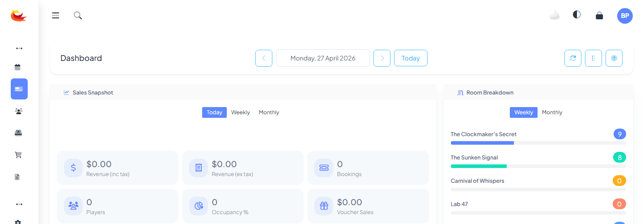
Task: Open the settings gear sidebar icon
Action: coord(18,222)
